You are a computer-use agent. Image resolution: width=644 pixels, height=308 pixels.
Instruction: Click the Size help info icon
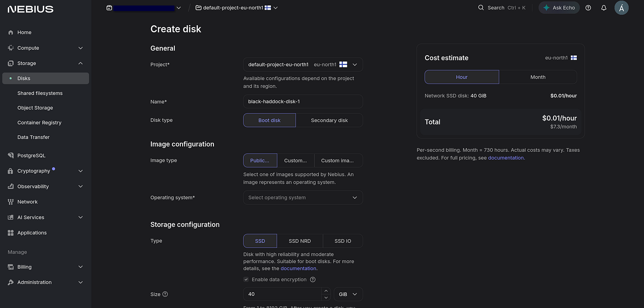coord(165,294)
